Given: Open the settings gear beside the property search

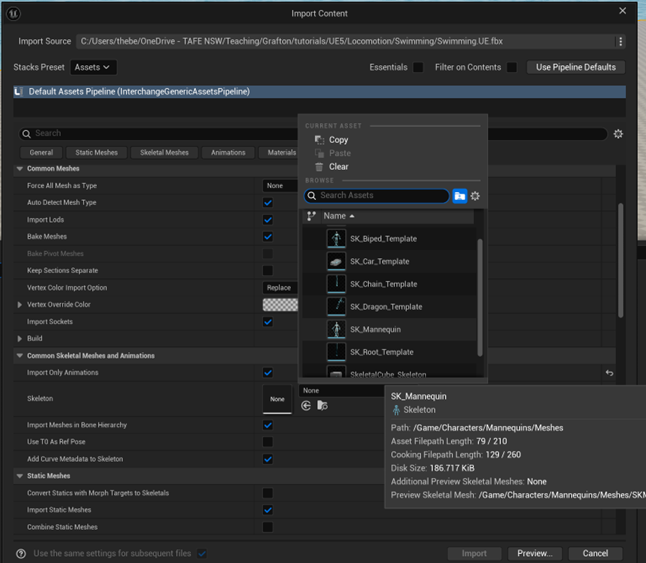Looking at the screenshot, I should point(618,134).
